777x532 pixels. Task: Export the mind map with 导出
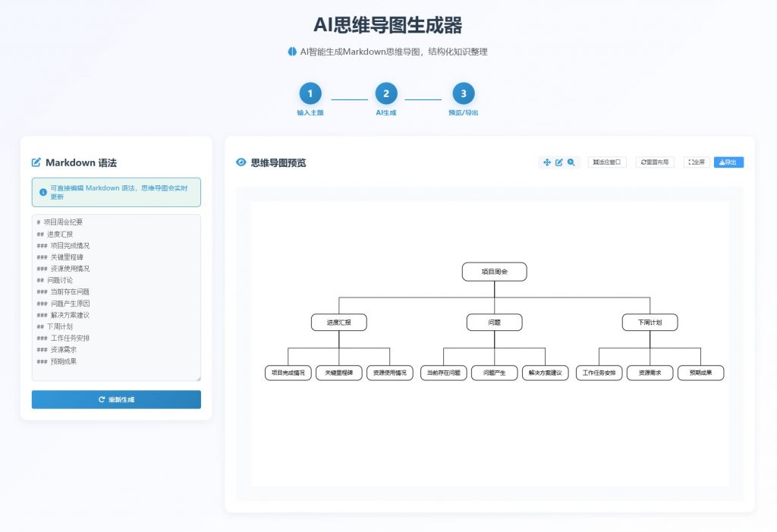coord(728,162)
